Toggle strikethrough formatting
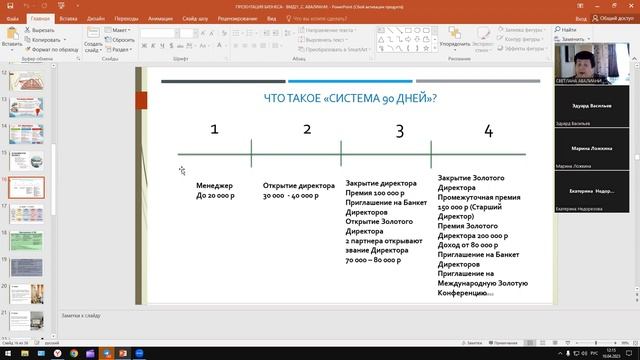Image resolution: width=640 pixels, height=360 pixels. coord(180,46)
